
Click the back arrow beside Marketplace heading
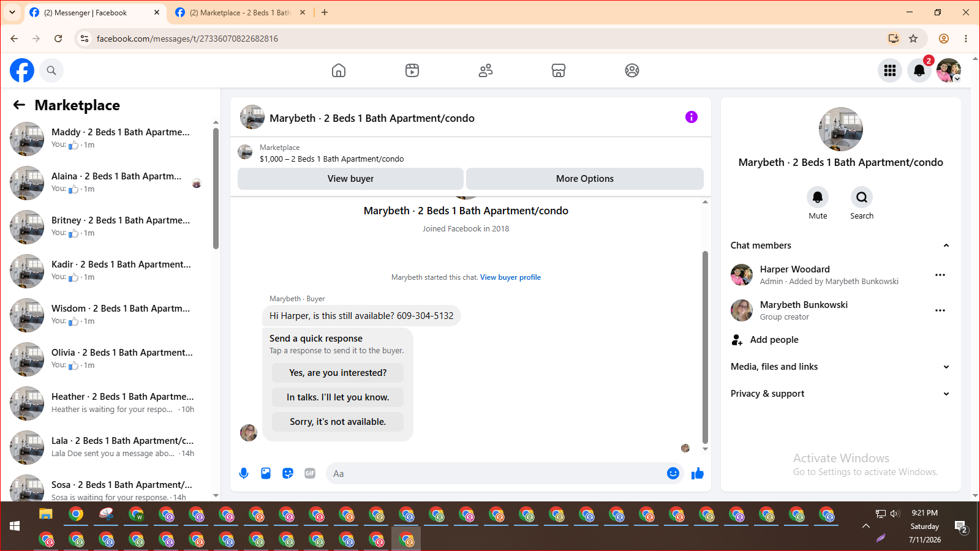click(x=19, y=105)
